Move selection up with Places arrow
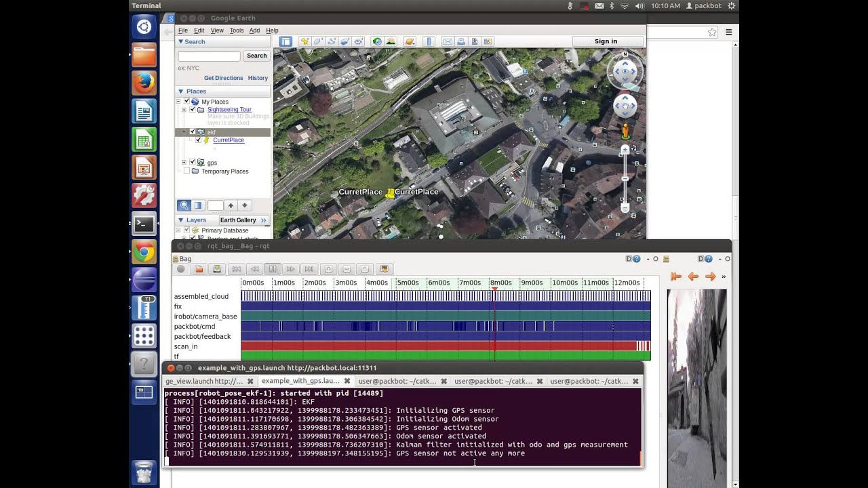 point(231,205)
